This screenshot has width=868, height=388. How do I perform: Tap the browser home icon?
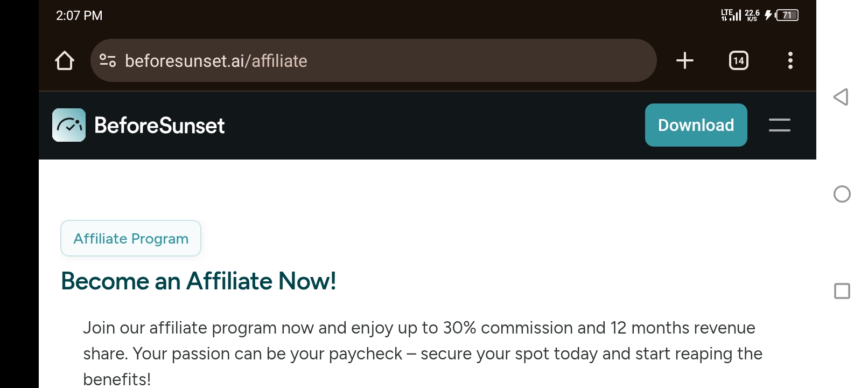pos(65,60)
